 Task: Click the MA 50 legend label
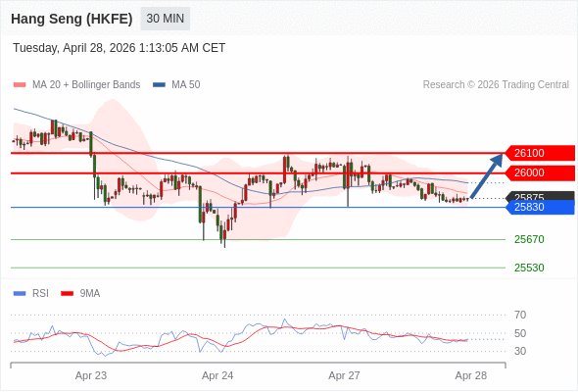pyautogui.click(x=186, y=85)
